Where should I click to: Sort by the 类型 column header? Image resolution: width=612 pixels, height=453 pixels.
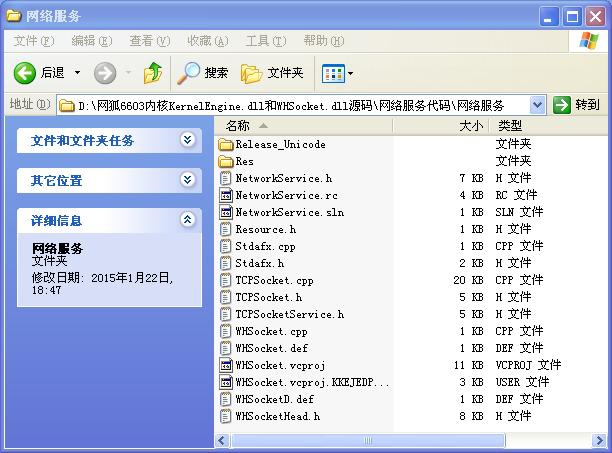548,126
